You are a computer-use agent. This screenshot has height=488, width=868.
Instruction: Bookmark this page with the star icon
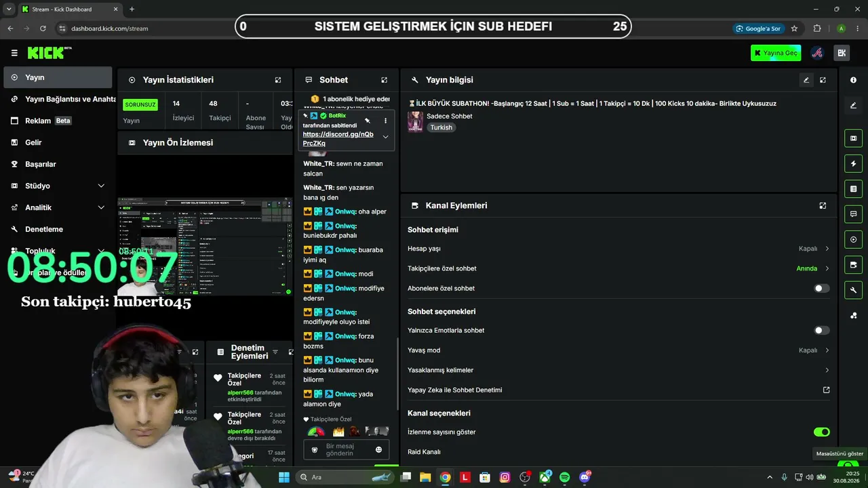point(794,28)
